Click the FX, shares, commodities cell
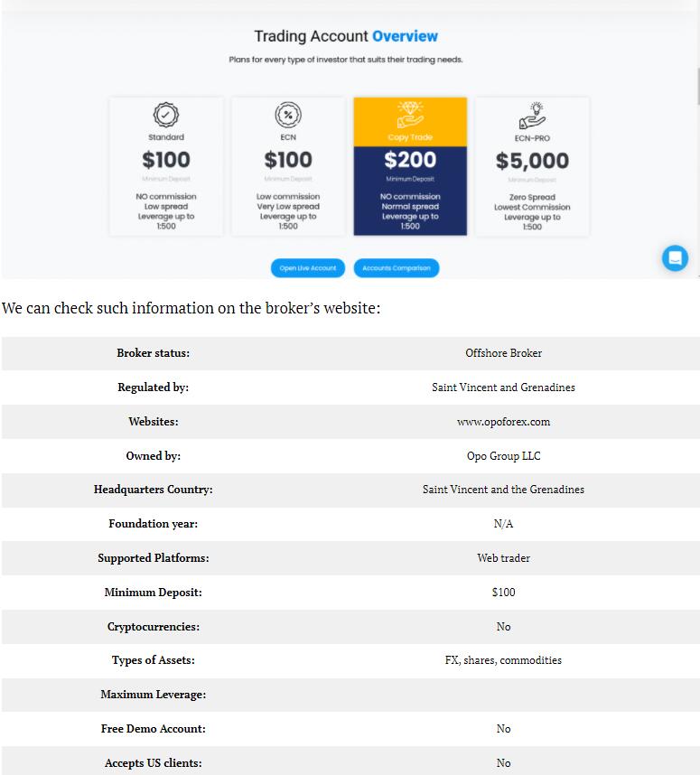The height and width of the screenshot is (775, 700). 503,660
